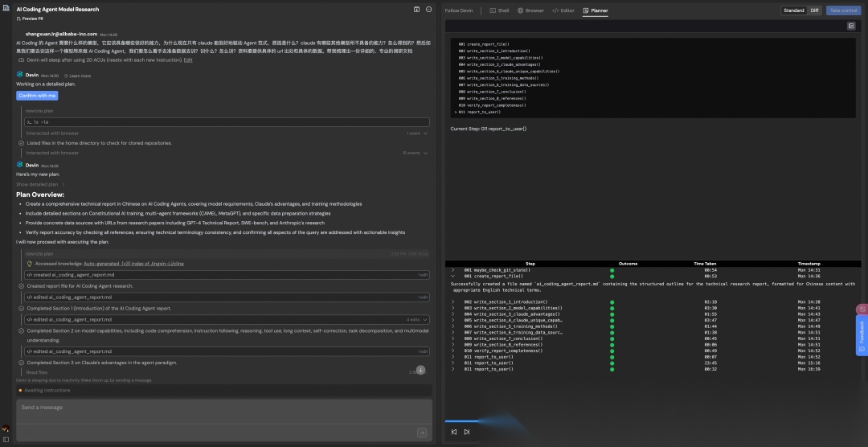
Task: Click the lightbulb icon by Accessed knowledge
Action: pos(30,264)
